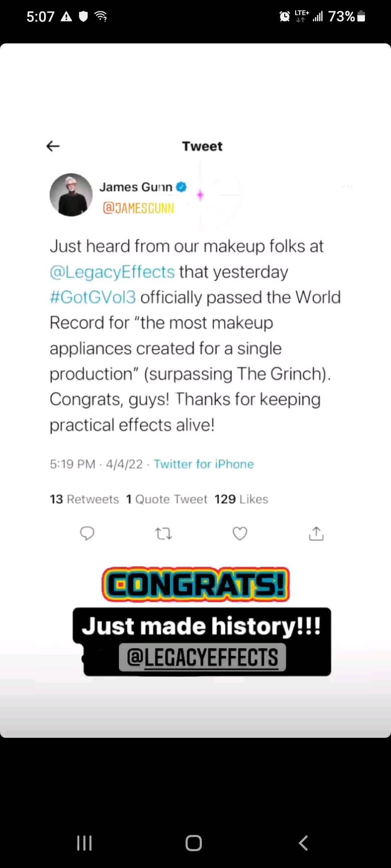View the 13 Retweets list
The width and height of the screenshot is (391, 868).
click(x=84, y=499)
